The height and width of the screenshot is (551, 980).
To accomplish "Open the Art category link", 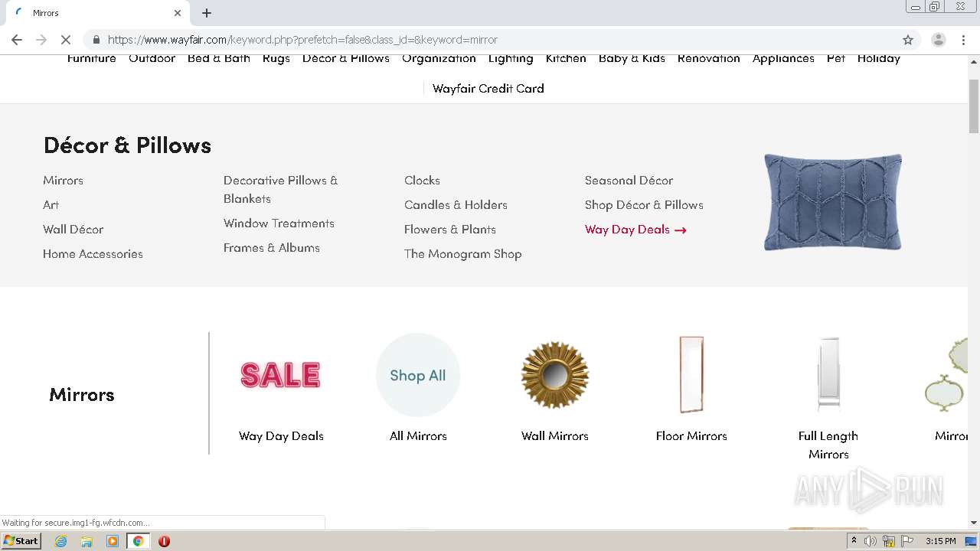I will [x=51, y=205].
